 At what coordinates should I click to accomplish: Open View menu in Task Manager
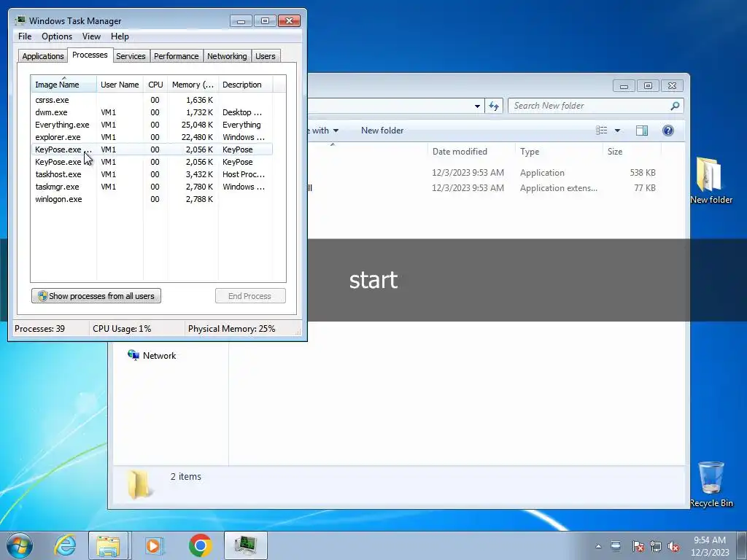[91, 36]
